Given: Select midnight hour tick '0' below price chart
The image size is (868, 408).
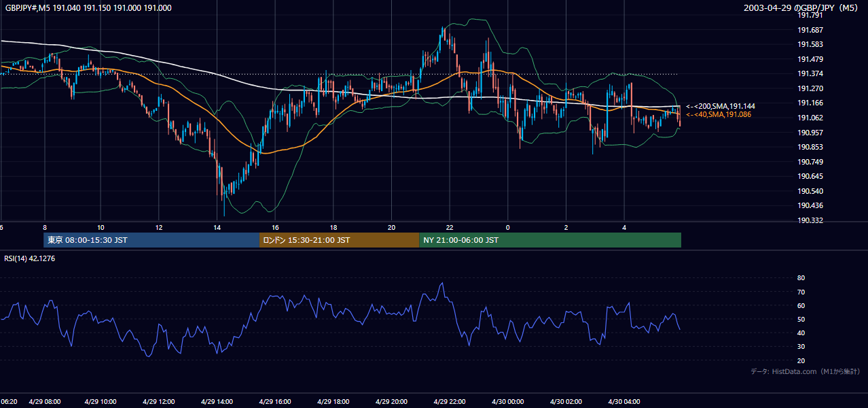Looking at the screenshot, I should tap(507, 227).
